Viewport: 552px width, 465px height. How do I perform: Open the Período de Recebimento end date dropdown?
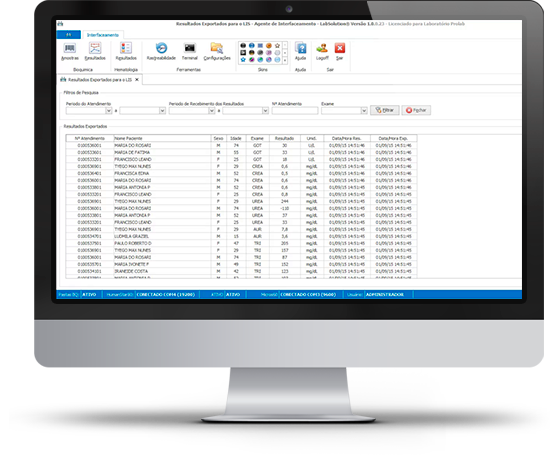click(x=265, y=111)
